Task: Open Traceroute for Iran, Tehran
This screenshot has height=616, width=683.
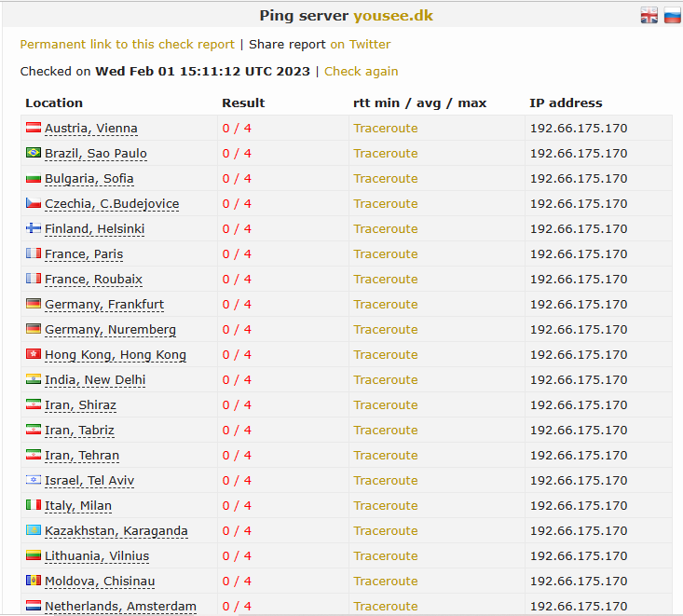Action: (x=386, y=456)
